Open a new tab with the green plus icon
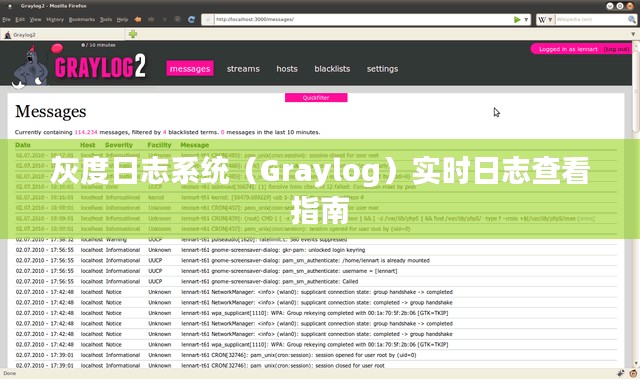This screenshot has height=379, width=640. point(133,34)
